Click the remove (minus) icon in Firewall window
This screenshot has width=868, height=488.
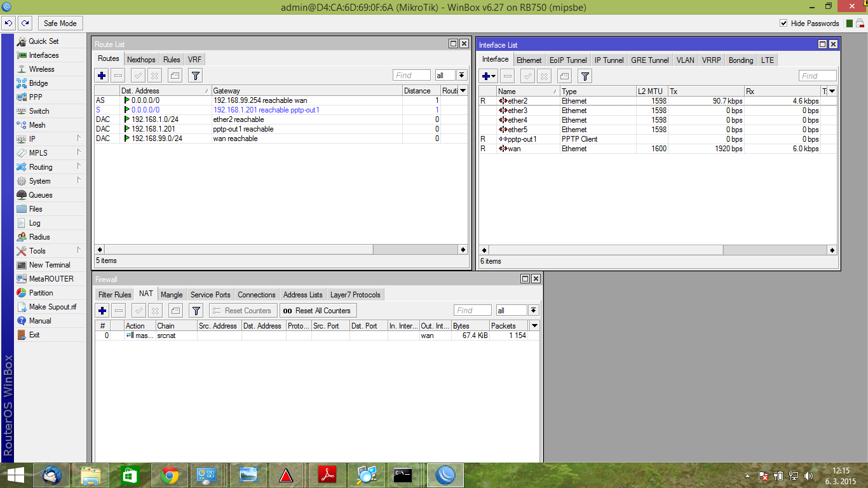click(118, 311)
